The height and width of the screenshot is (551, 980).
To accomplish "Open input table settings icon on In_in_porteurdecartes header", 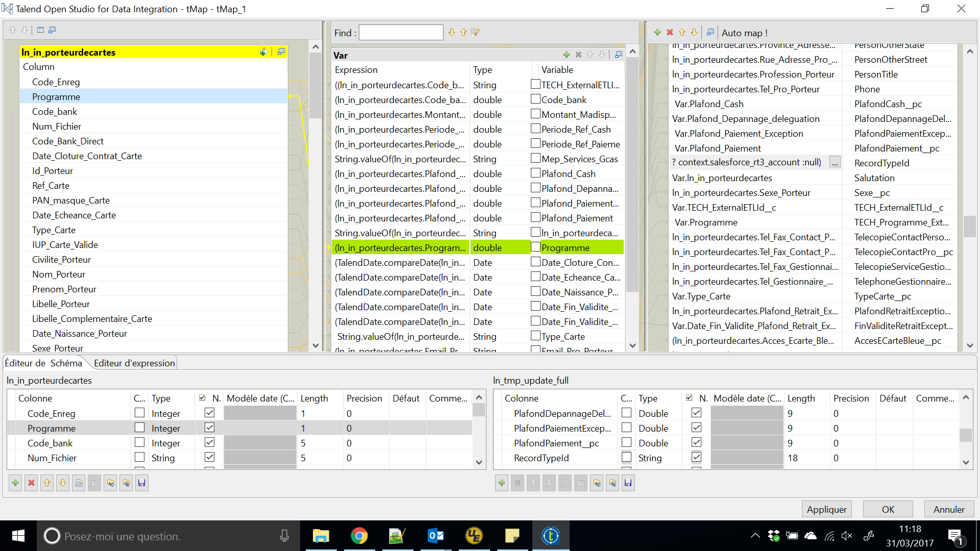I will point(264,52).
